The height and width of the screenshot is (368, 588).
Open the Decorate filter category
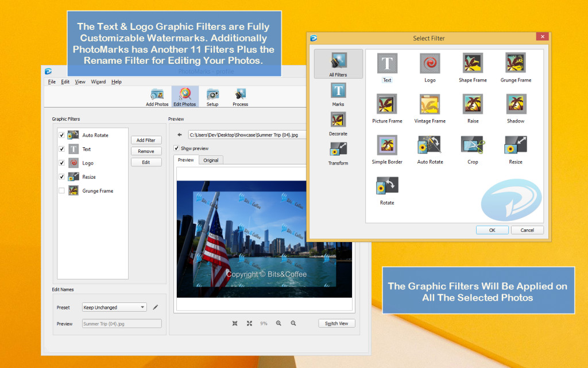pos(338,124)
